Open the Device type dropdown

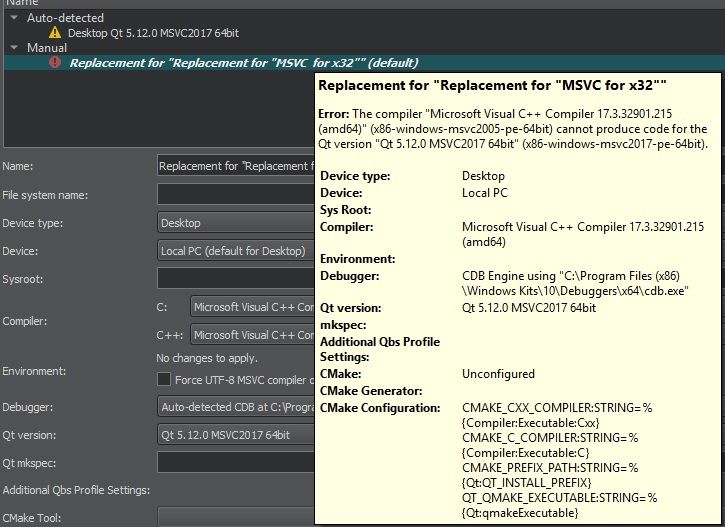click(x=236, y=223)
